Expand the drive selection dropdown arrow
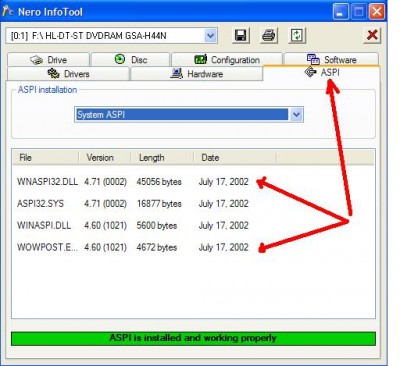Viewport: 400px width, 366px height. [210, 36]
